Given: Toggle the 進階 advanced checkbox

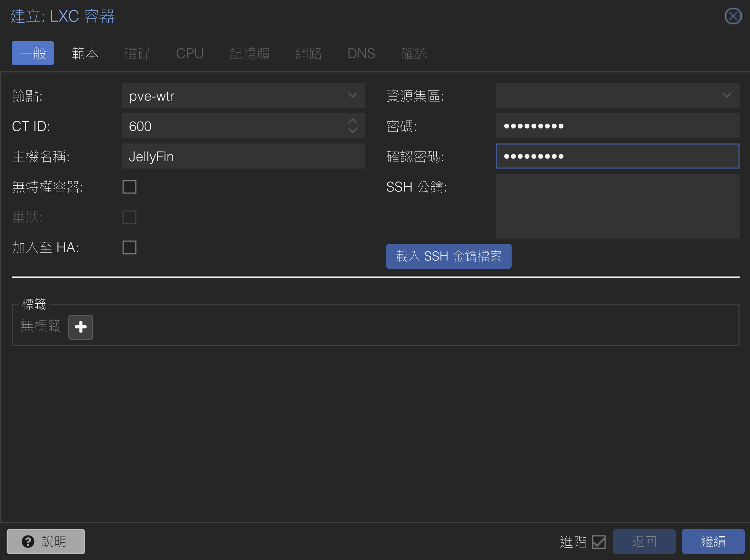Looking at the screenshot, I should 599,542.
